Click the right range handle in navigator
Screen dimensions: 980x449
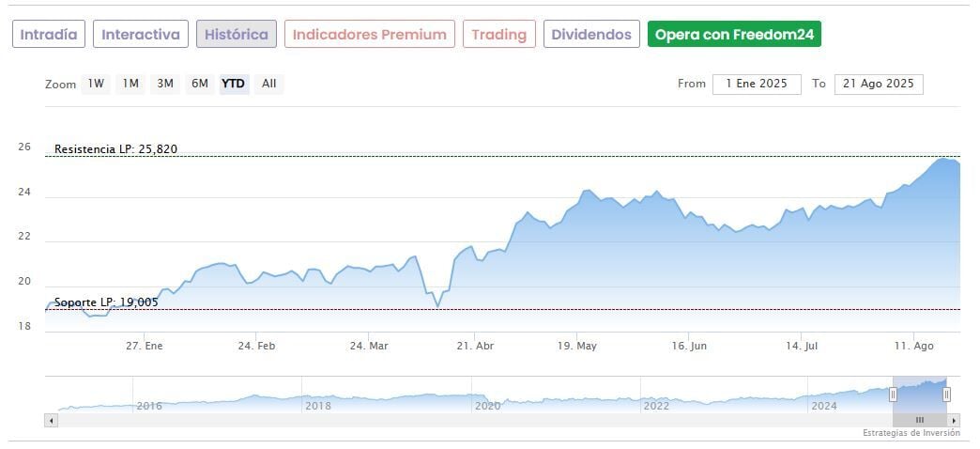tap(946, 395)
